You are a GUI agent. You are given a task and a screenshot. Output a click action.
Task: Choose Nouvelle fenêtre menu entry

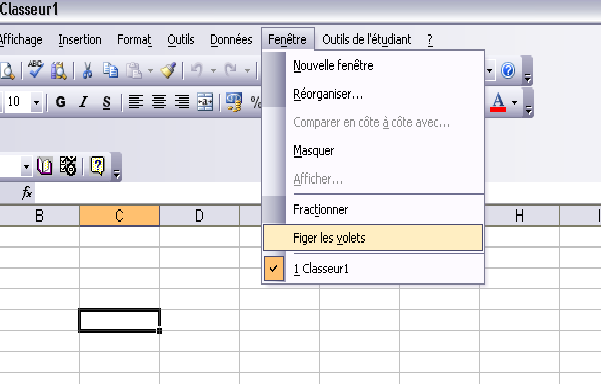pyautogui.click(x=373, y=65)
